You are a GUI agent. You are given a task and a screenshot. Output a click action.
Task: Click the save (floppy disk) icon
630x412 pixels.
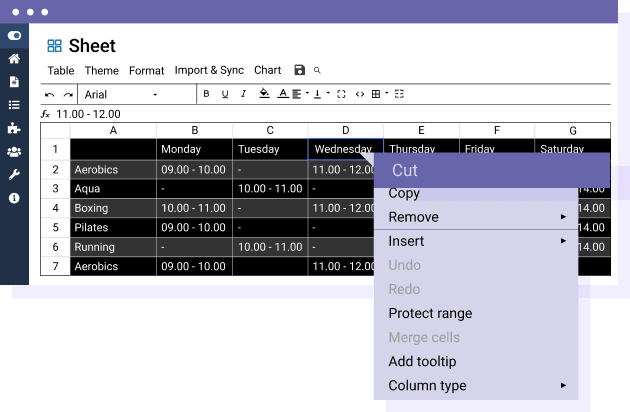click(299, 71)
